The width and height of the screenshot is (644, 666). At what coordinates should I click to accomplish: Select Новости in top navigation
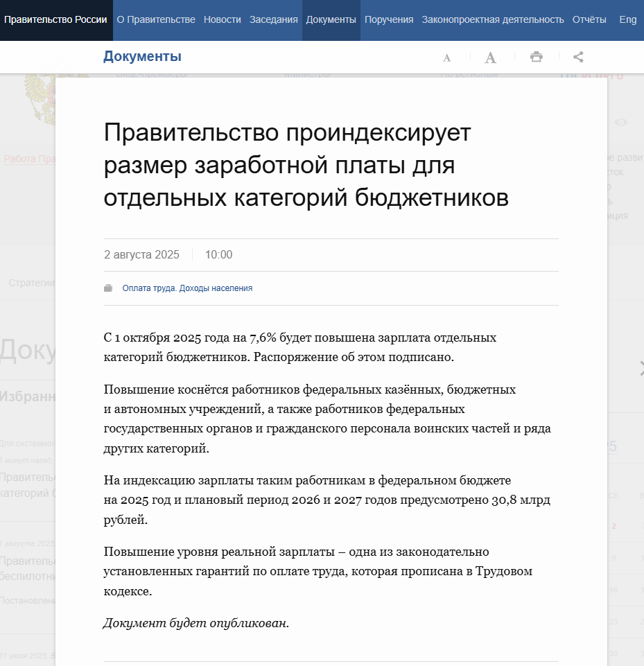222,19
